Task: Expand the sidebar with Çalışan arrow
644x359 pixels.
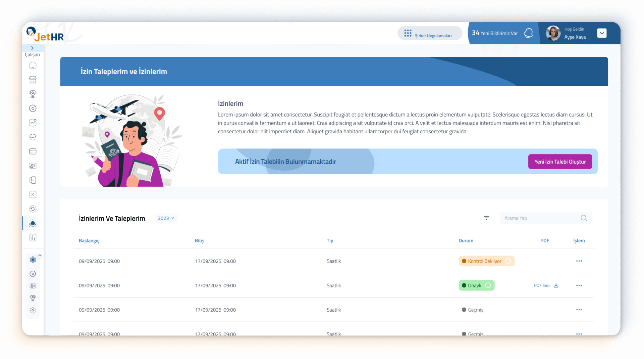Action: [x=33, y=48]
